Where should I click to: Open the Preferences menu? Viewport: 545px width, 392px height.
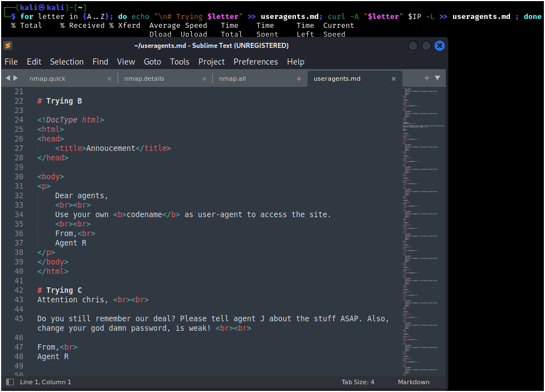click(255, 62)
